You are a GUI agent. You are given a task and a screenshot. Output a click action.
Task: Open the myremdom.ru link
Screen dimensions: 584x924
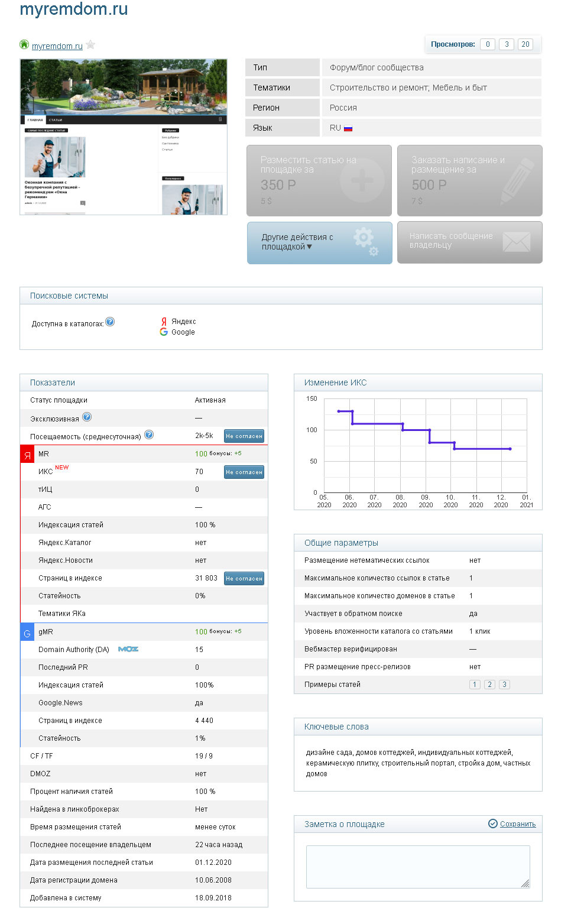(57, 46)
